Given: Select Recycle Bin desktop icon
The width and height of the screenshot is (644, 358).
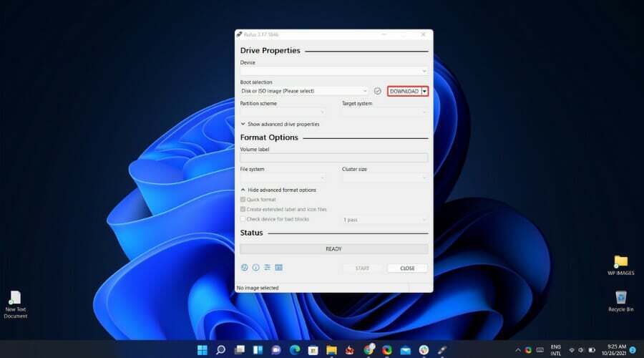Looking at the screenshot, I should 620,301.
